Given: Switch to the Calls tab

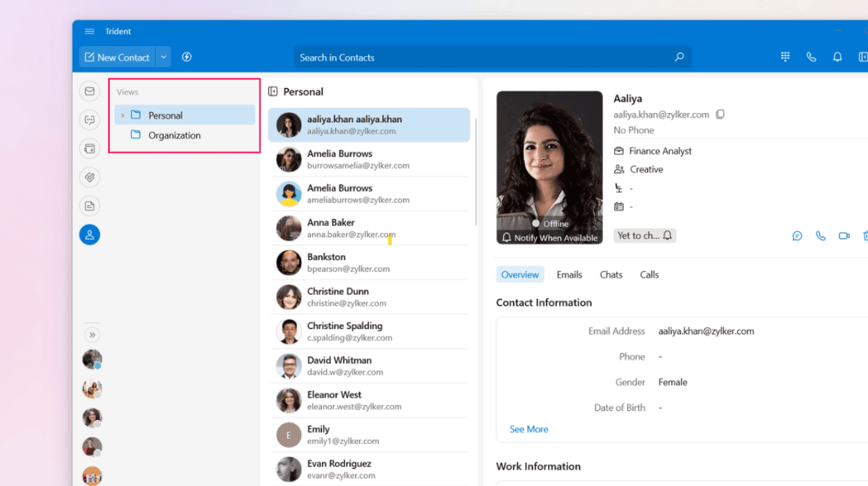Looking at the screenshot, I should point(649,275).
